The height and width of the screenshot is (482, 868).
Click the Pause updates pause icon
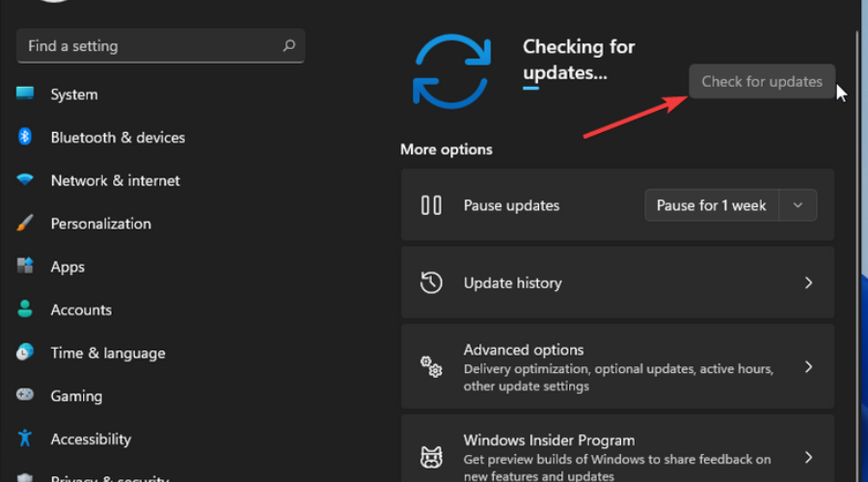click(x=431, y=205)
